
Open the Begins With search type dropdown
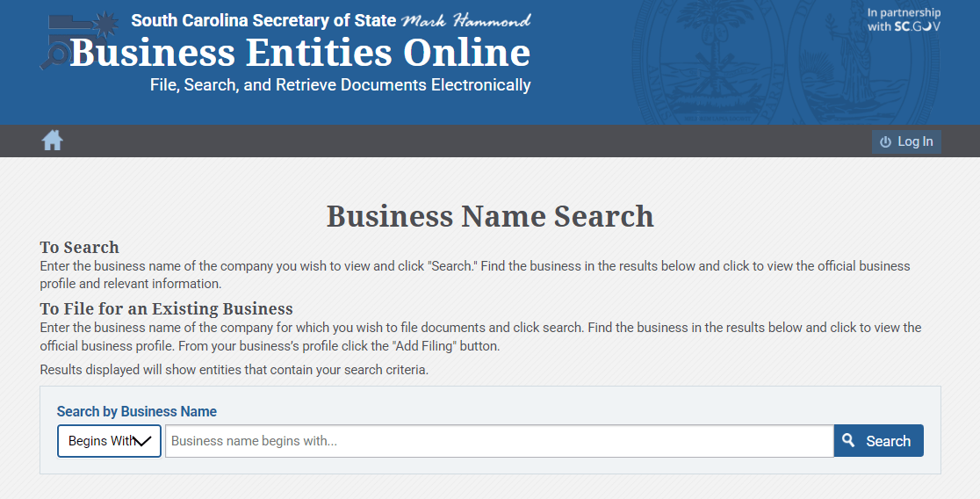pos(110,441)
